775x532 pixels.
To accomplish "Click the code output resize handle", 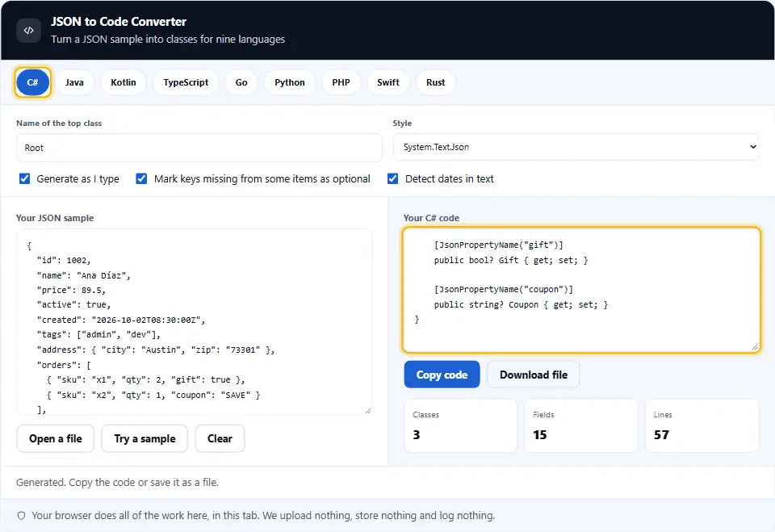I will pos(755,347).
